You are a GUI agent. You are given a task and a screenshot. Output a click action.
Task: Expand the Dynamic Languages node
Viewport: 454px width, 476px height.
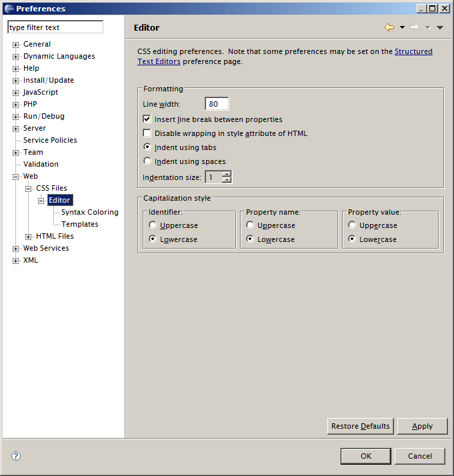[x=15, y=57]
